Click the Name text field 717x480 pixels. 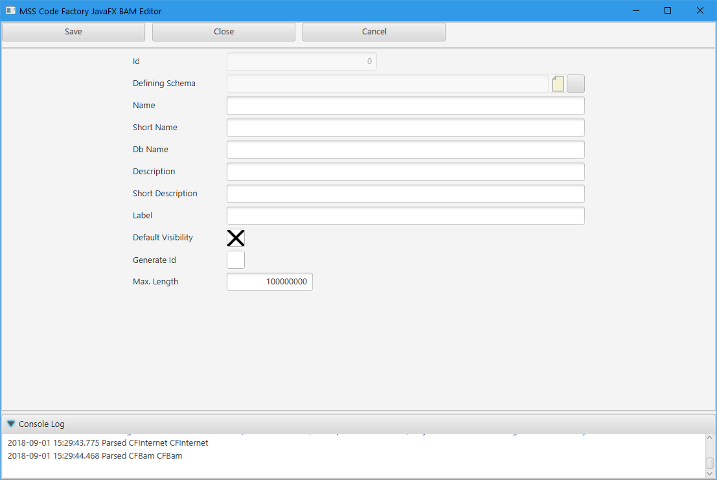click(405, 106)
